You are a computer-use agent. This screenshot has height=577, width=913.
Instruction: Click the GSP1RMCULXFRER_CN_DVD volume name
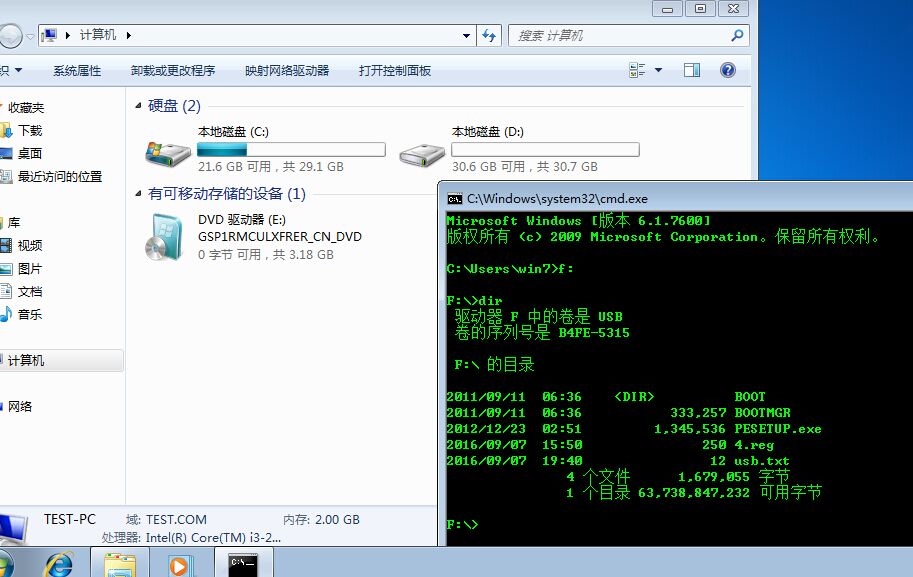click(x=280, y=237)
